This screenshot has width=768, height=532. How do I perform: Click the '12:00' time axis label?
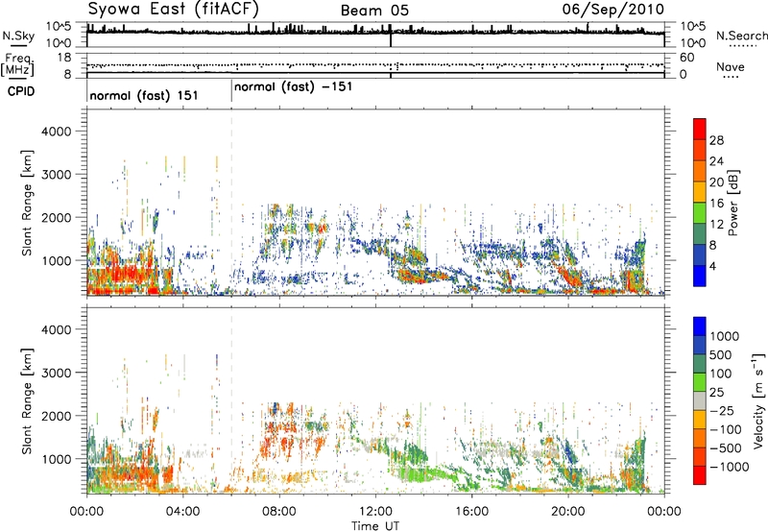tap(375, 511)
